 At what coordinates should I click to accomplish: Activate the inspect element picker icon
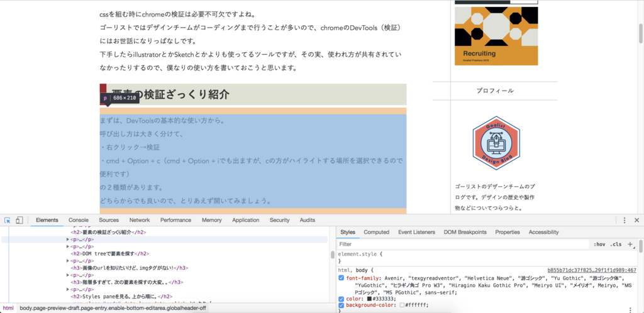(x=8, y=220)
